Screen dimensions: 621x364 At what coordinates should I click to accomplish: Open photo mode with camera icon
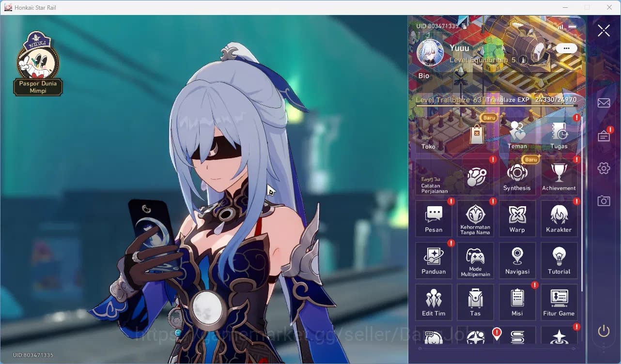point(604,201)
